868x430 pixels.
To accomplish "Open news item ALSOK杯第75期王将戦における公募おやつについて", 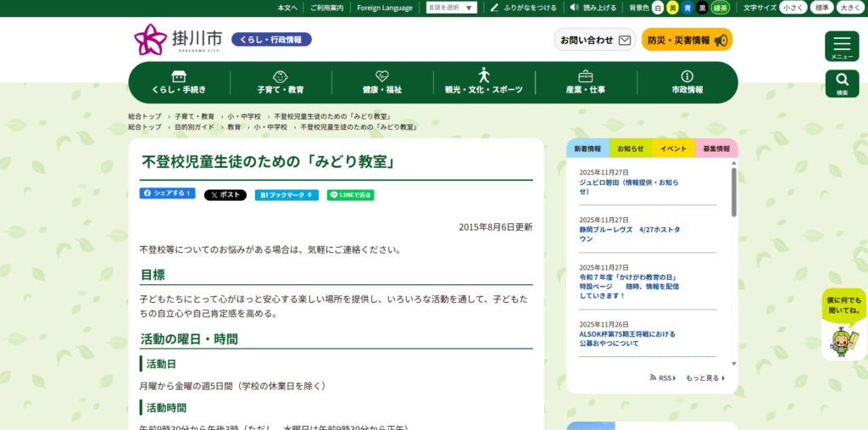I will click(627, 338).
